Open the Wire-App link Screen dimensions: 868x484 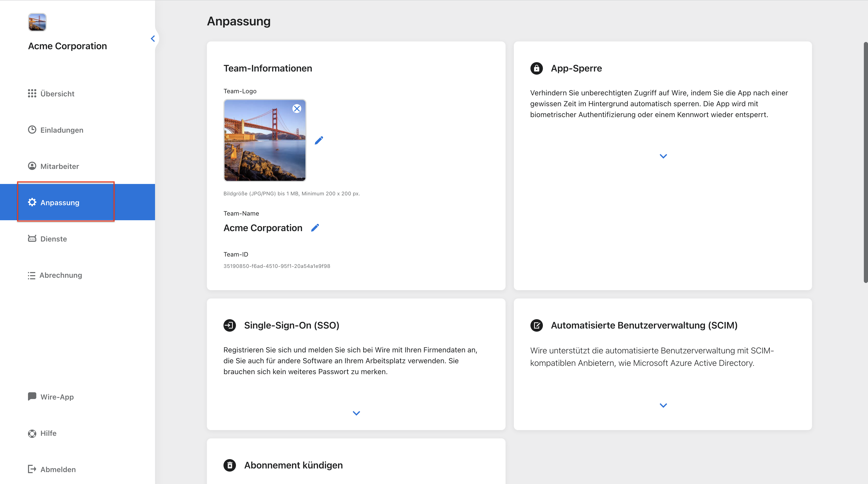coord(78,397)
